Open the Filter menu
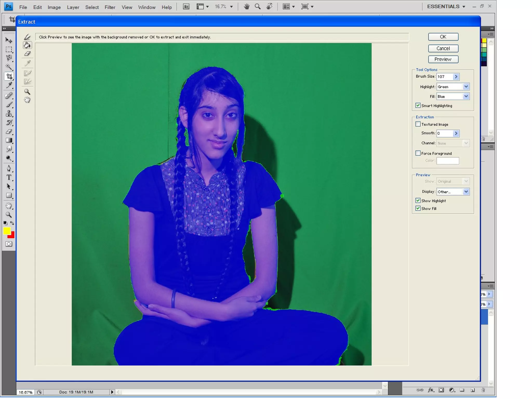 pos(110,7)
